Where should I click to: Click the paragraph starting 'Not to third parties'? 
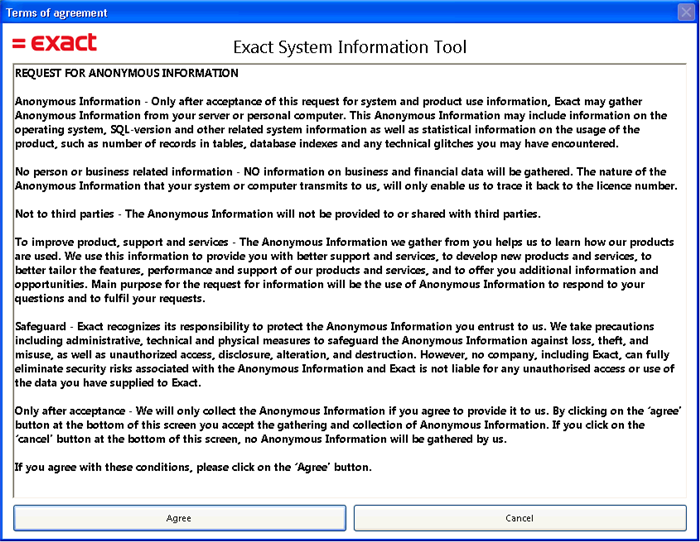(x=278, y=214)
